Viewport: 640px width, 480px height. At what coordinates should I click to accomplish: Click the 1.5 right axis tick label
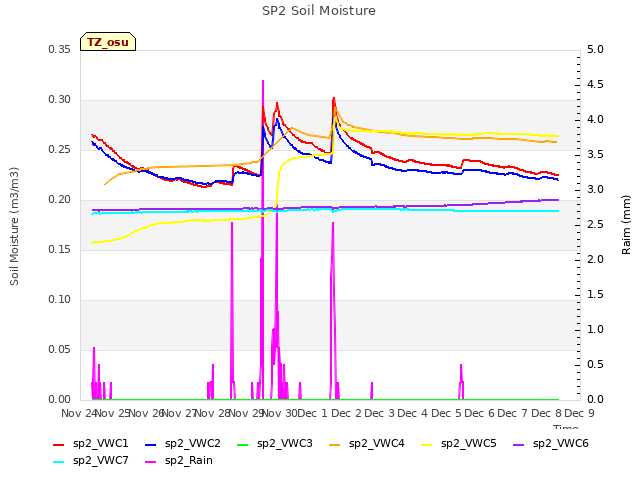[x=596, y=295]
